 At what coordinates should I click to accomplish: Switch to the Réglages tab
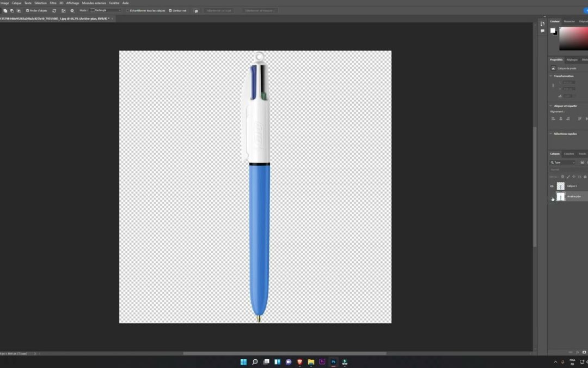572,60
